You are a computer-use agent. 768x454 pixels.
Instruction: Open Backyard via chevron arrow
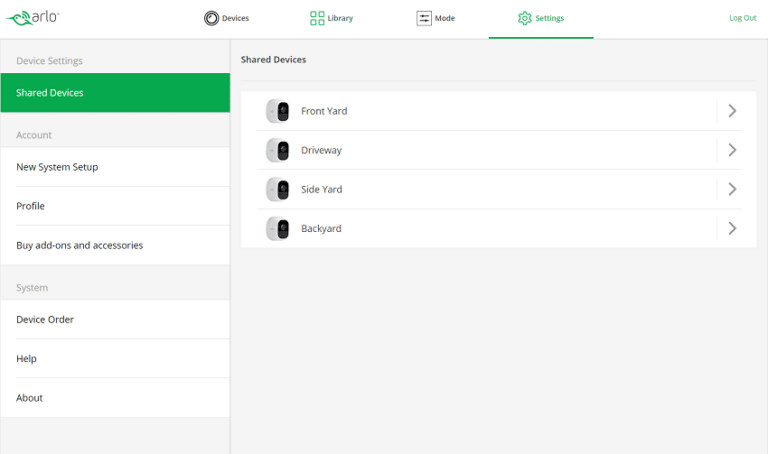point(732,228)
